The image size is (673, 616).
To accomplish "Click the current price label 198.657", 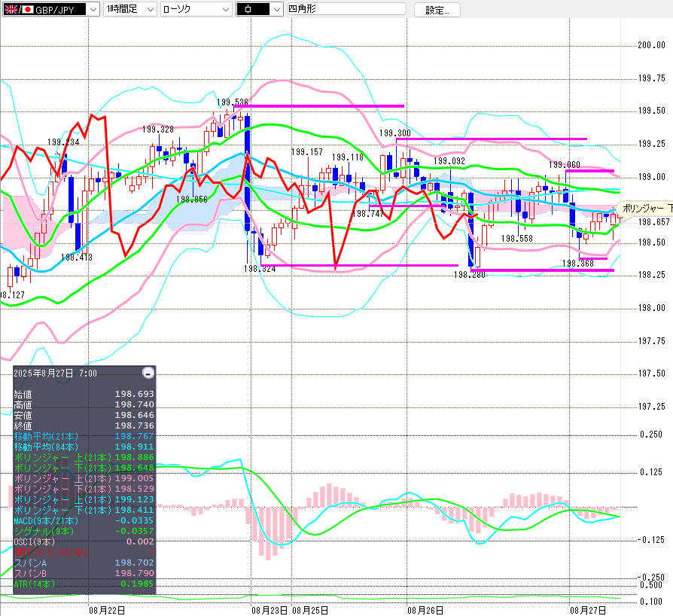I will (654, 222).
